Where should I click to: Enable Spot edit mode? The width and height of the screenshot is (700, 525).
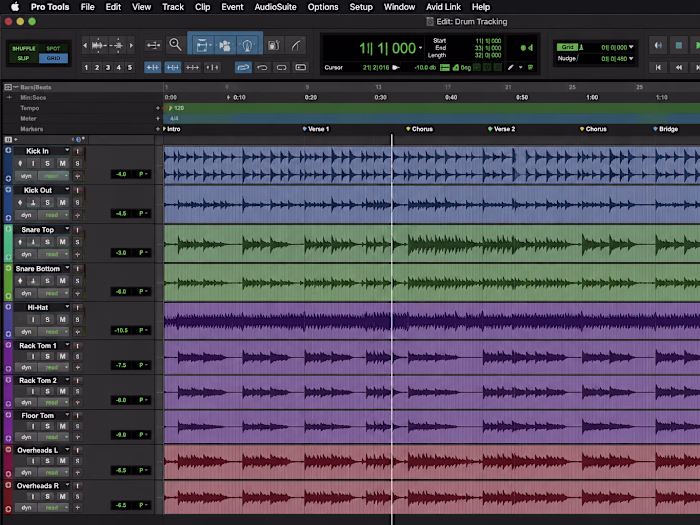[53, 48]
